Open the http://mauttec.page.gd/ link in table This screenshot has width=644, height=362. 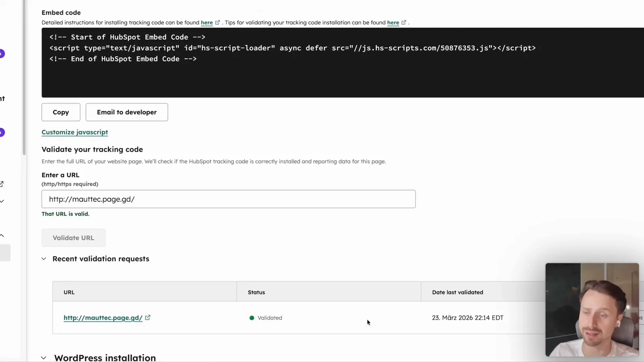[x=103, y=318]
